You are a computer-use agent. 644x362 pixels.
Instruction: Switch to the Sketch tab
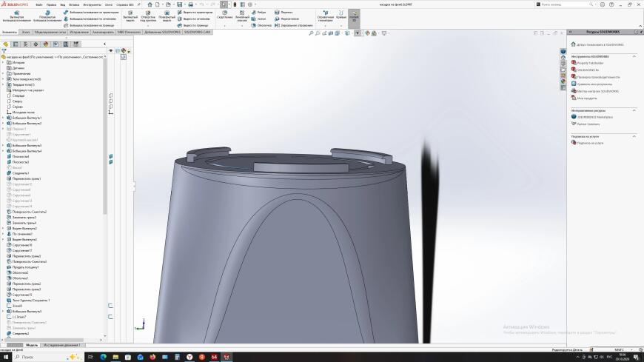pyautogui.click(x=26, y=32)
